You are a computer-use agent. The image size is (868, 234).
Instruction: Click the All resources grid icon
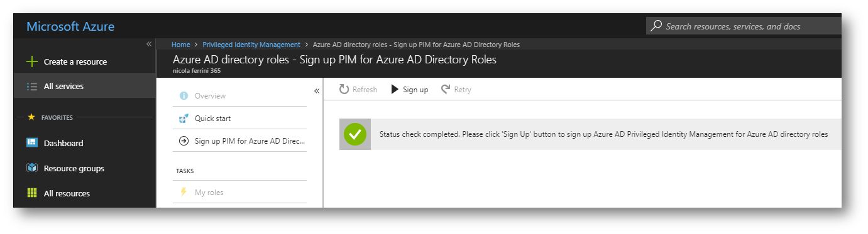pos(32,193)
